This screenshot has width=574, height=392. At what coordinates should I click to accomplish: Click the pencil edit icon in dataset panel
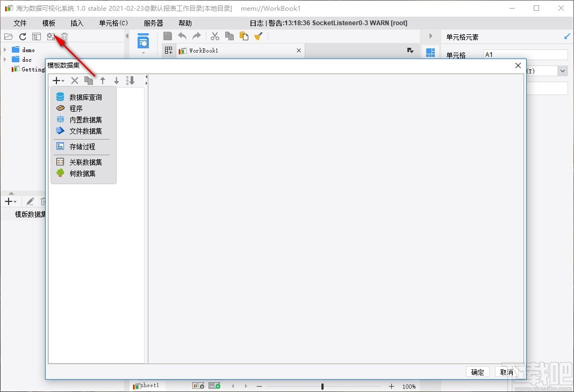[x=30, y=201]
